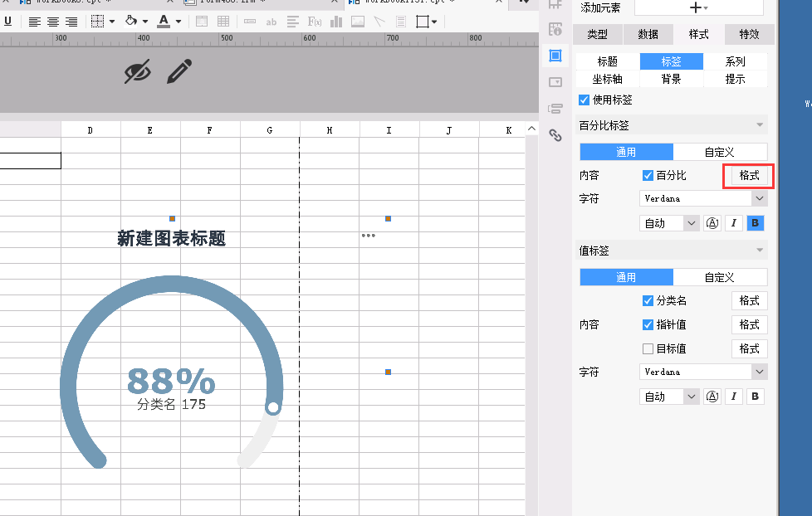Insert a formula with F(x) icon
812x516 pixels.
pos(315,22)
